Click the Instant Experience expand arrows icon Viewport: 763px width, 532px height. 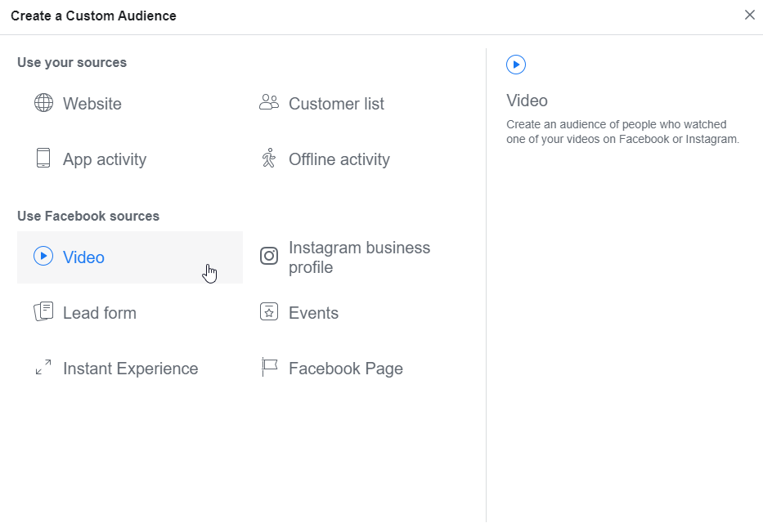point(43,367)
